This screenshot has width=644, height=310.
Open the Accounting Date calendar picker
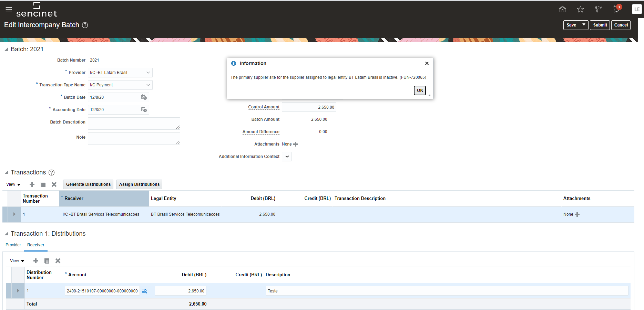(144, 110)
